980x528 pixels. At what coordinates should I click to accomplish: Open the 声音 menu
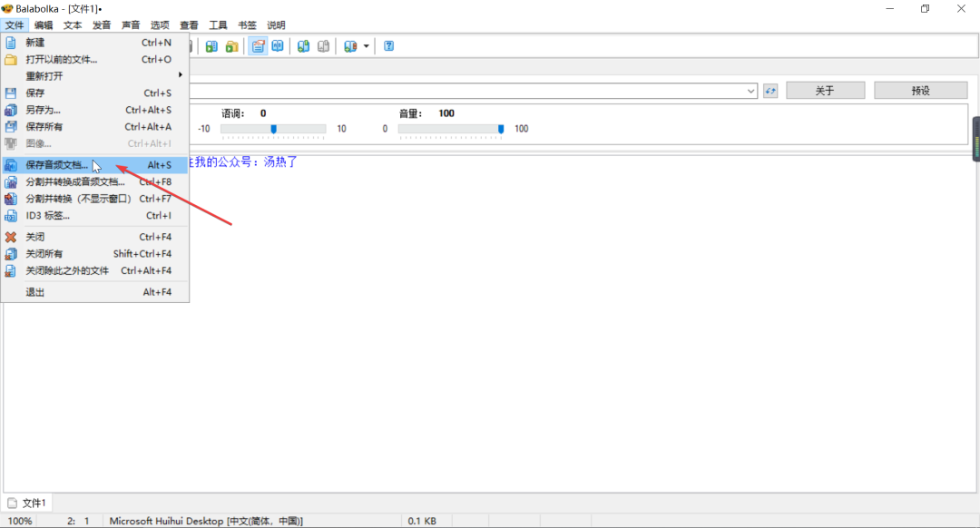(x=131, y=25)
